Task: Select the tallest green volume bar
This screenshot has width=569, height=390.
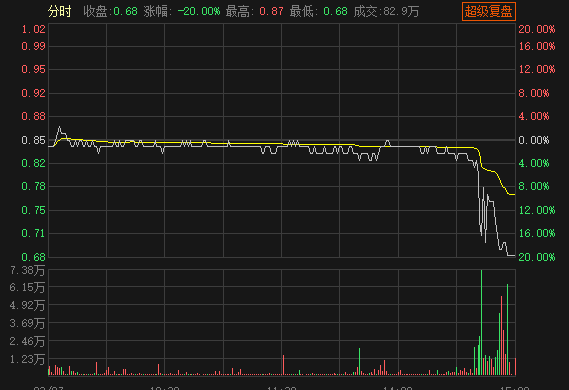Action: pyautogui.click(x=482, y=322)
